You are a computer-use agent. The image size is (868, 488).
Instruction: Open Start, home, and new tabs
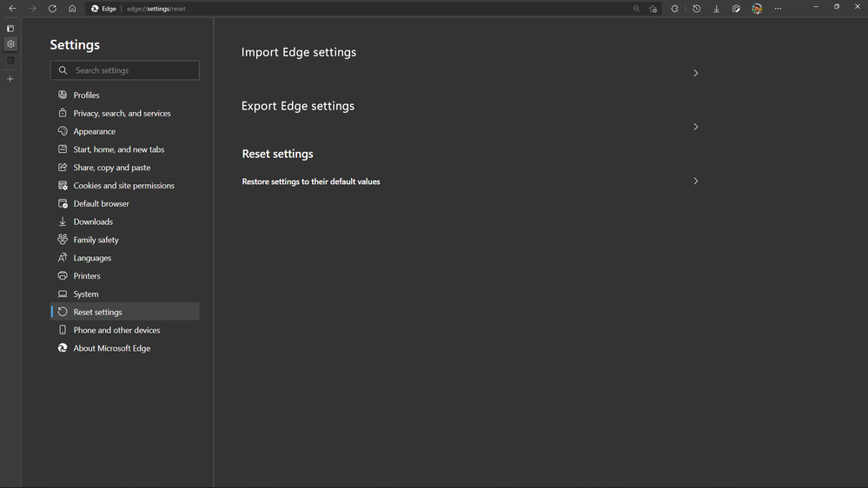click(124, 149)
